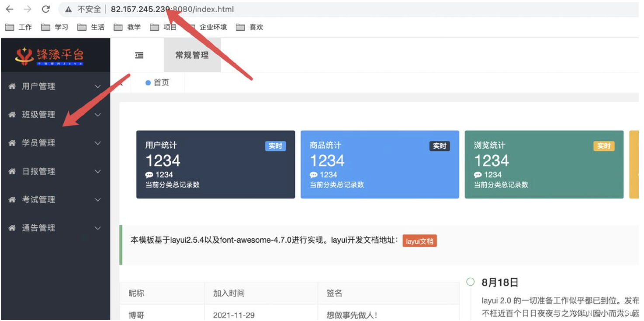Open the layui文档 link button
The height and width of the screenshot is (321, 644).
[419, 241]
